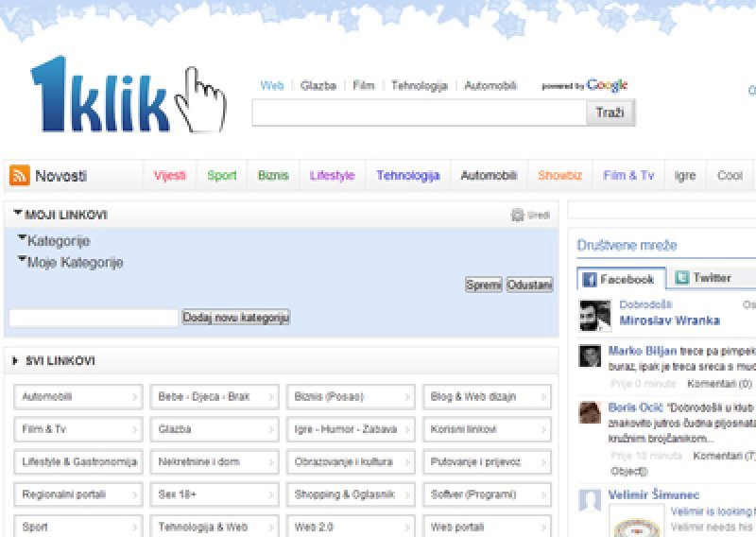Expand the SVI LINKOVI section
Image resolution: width=756 pixels, height=537 pixels.
pos(15,360)
